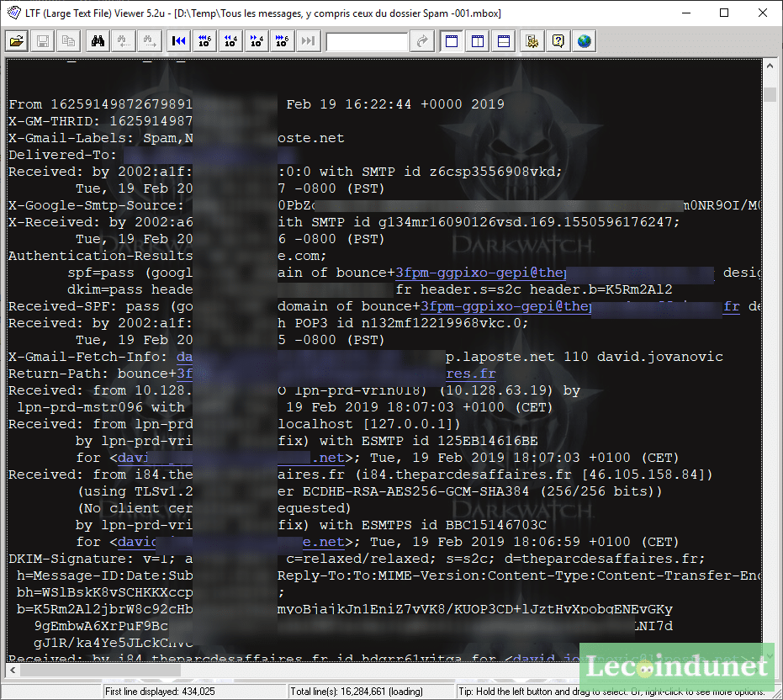Screen dimensions: 783x700
Task: Open a file with the folder icon
Action: [17, 41]
